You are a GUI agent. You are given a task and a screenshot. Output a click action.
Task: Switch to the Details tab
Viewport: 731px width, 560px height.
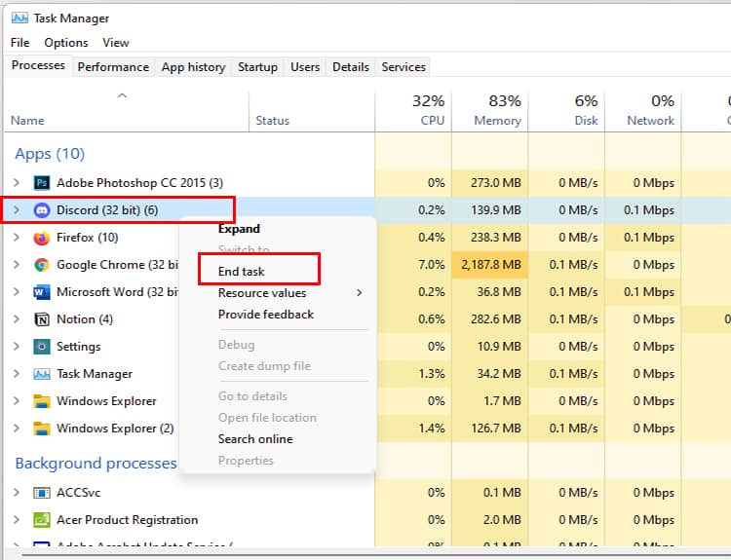(351, 67)
